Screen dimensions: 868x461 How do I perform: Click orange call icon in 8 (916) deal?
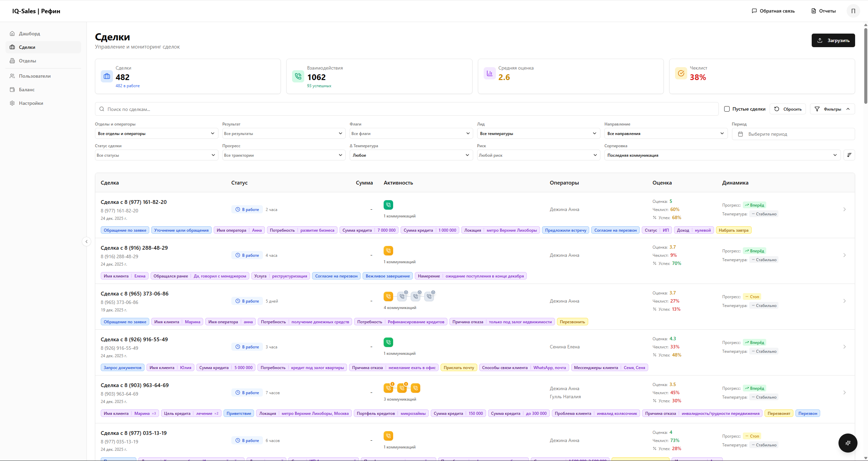click(388, 251)
